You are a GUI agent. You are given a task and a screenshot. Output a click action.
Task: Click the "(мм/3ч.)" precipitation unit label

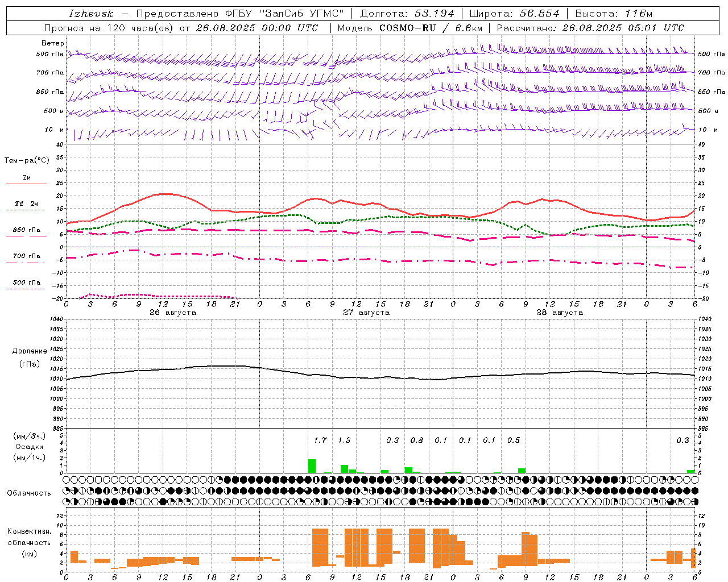30,436
